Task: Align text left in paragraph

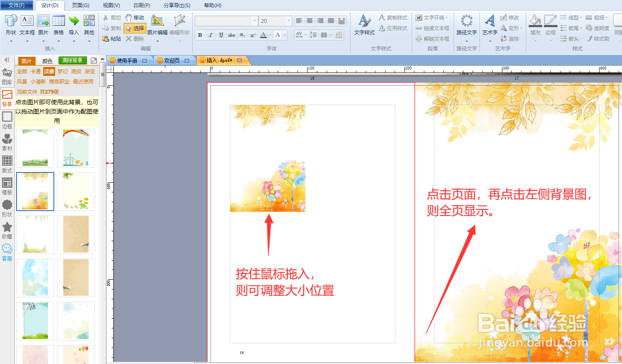Action: click(x=299, y=20)
